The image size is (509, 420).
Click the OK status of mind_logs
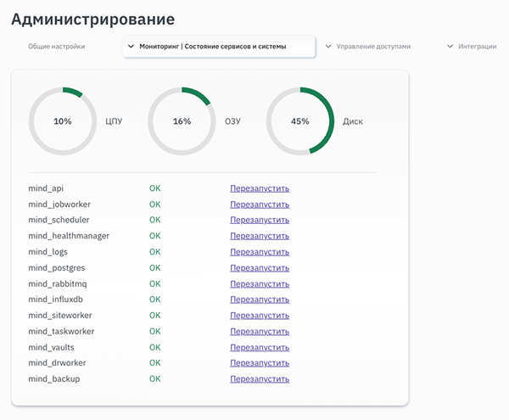click(155, 252)
